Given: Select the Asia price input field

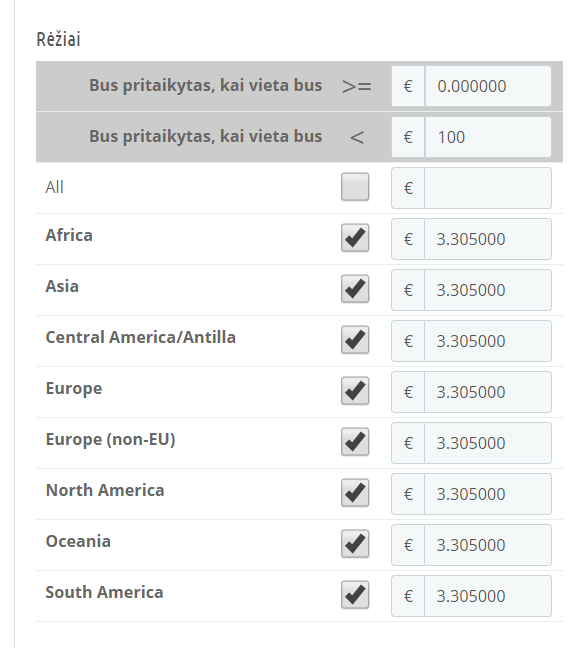Looking at the screenshot, I should pos(488,290).
